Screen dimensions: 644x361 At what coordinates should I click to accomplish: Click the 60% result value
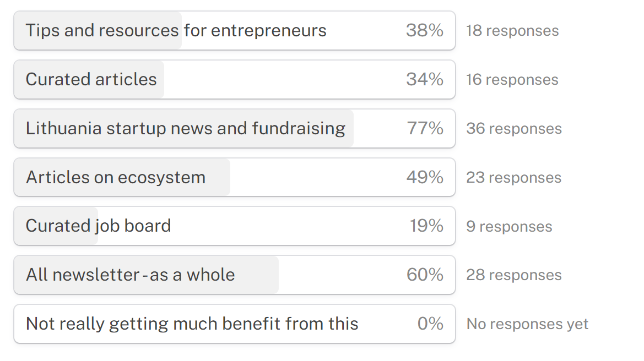425,275
